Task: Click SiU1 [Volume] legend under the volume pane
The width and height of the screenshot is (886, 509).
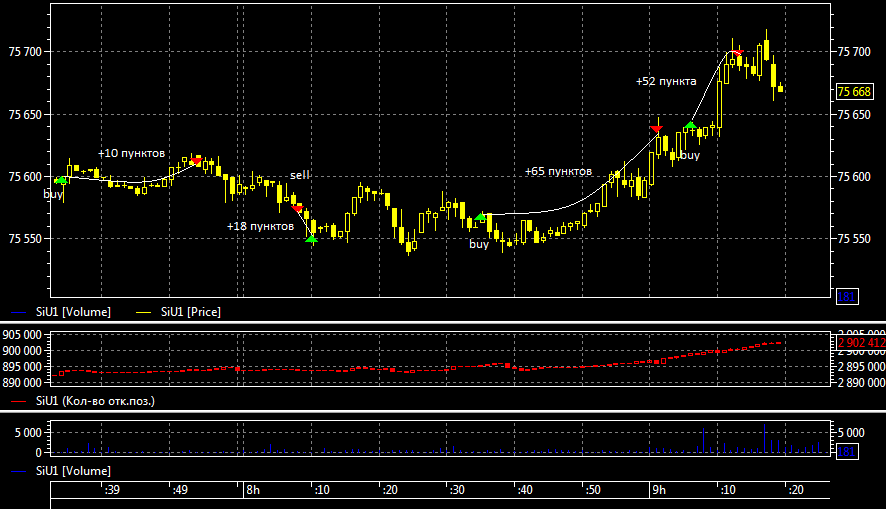Action: point(73,471)
